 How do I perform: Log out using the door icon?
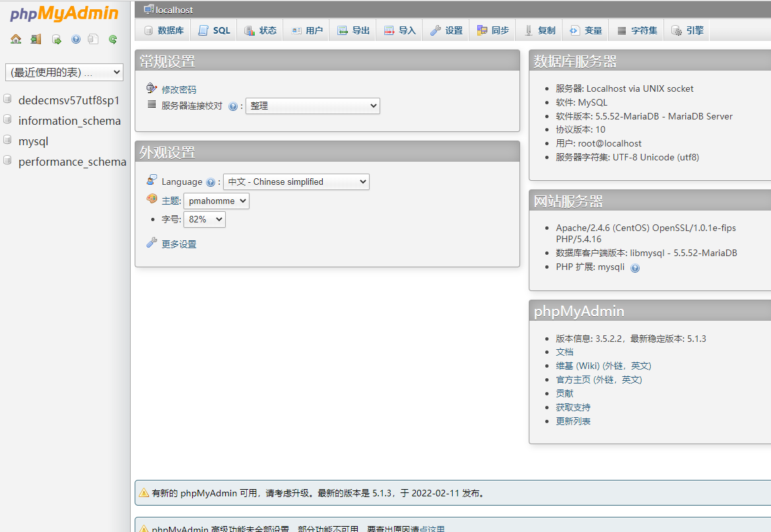(x=36, y=40)
